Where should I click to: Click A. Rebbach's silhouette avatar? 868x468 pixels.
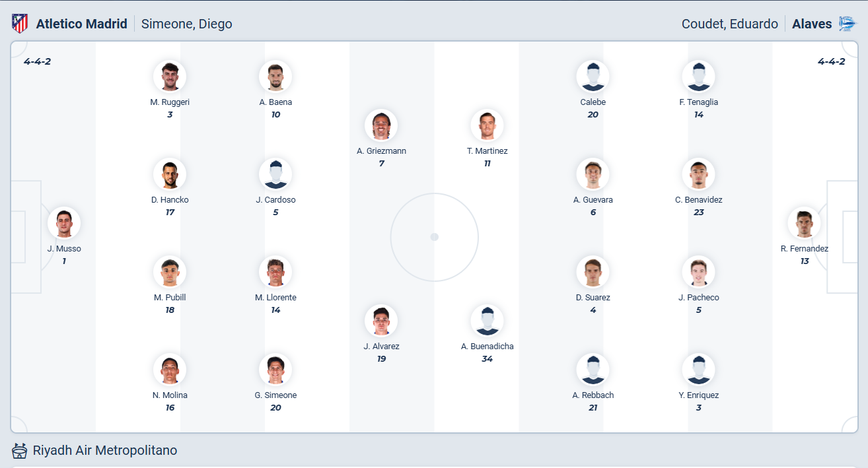coord(593,370)
